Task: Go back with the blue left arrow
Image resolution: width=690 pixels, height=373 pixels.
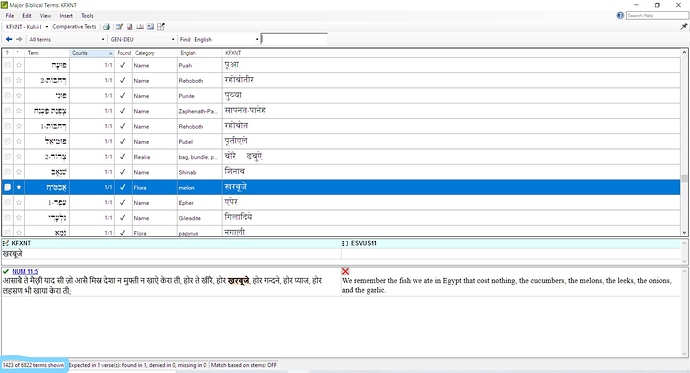Action: coord(9,39)
